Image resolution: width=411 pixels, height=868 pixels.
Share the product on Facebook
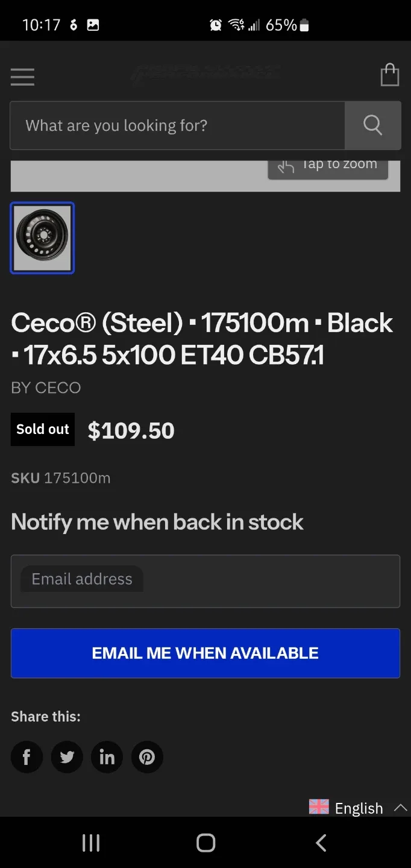(27, 756)
